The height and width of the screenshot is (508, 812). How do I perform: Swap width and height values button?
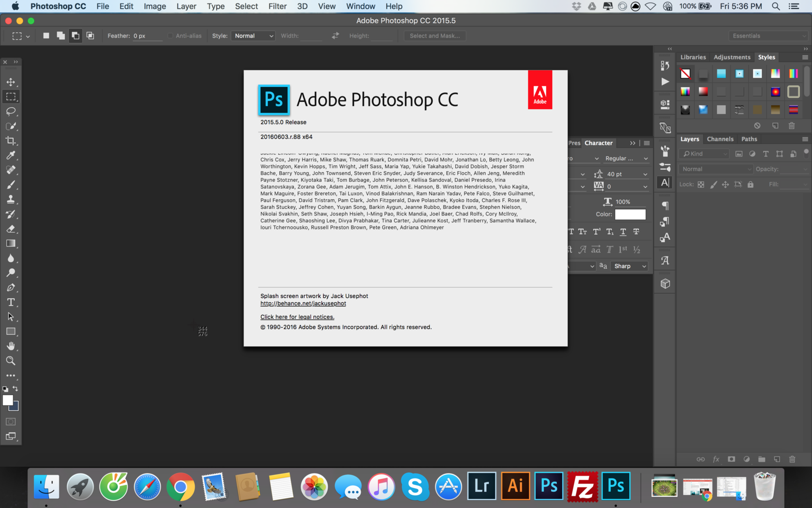tap(335, 36)
